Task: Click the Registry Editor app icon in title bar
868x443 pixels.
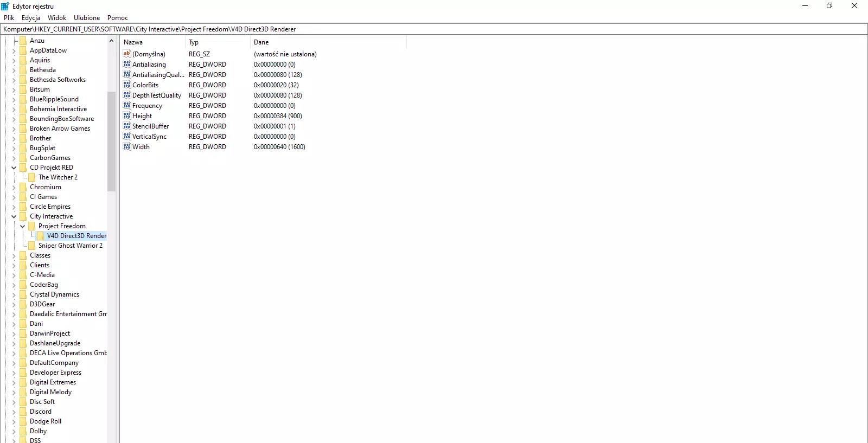Action: click(x=5, y=6)
